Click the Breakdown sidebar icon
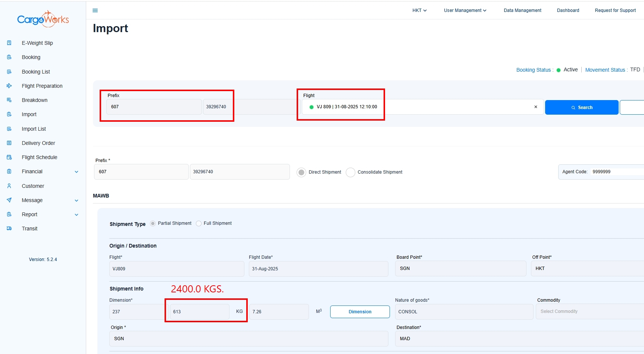 click(9, 100)
